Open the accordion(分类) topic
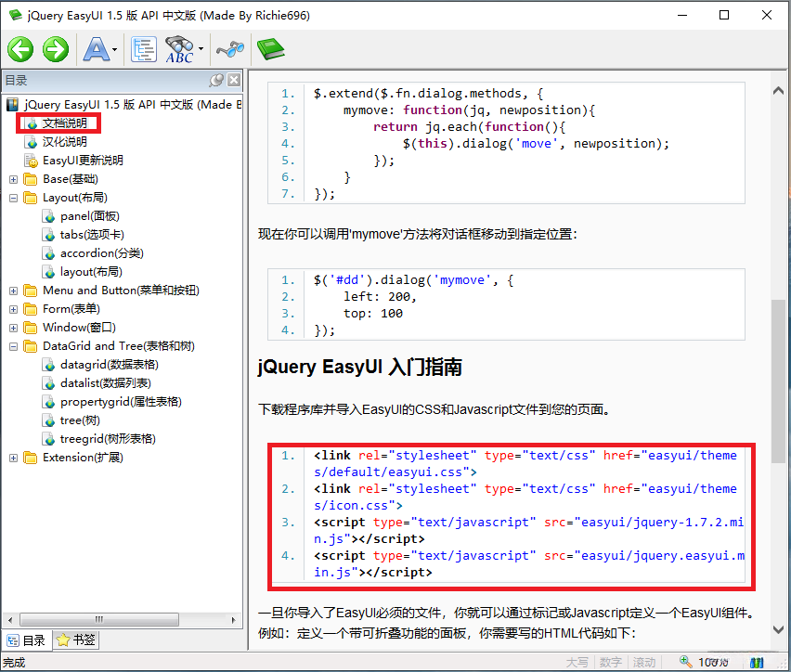The width and height of the screenshot is (791, 672). [x=102, y=253]
